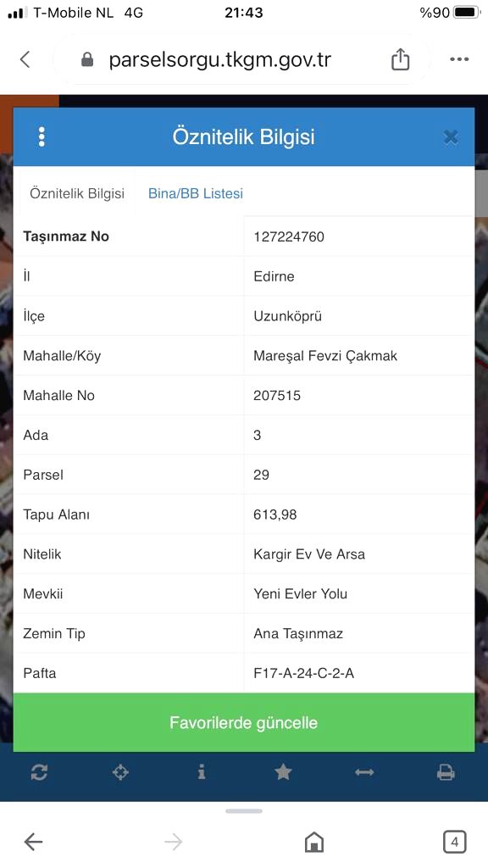
Task: Tap the horizontal double-arrow measure icon
Action: click(x=364, y=771)
